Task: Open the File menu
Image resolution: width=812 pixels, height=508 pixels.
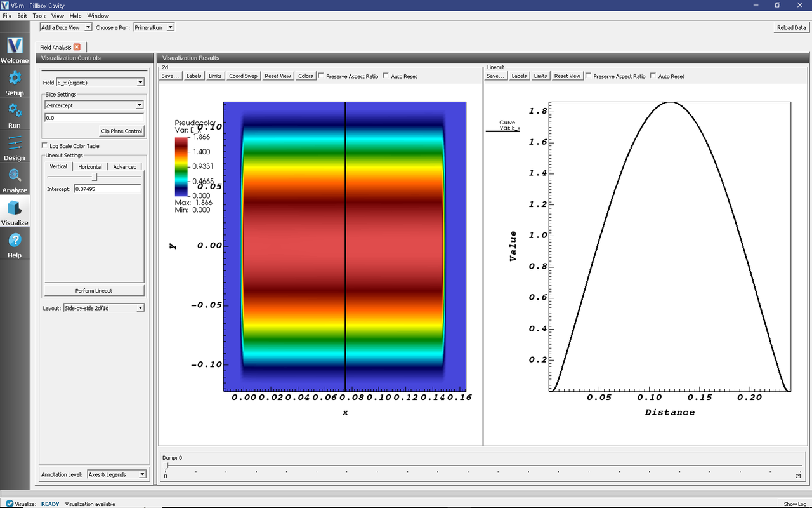Action: click(x=7, y=16)
